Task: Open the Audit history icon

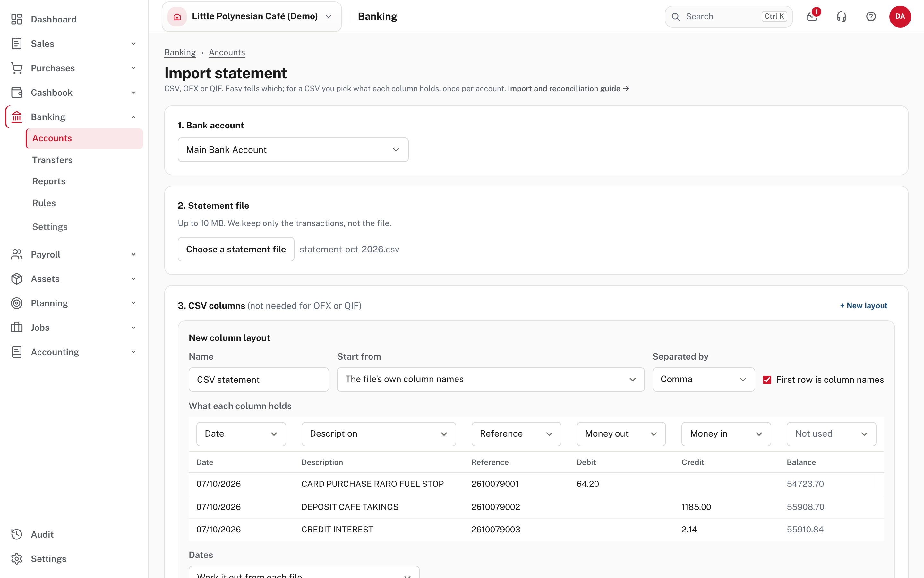Action: pyautogui.click(x=16, y=534)
